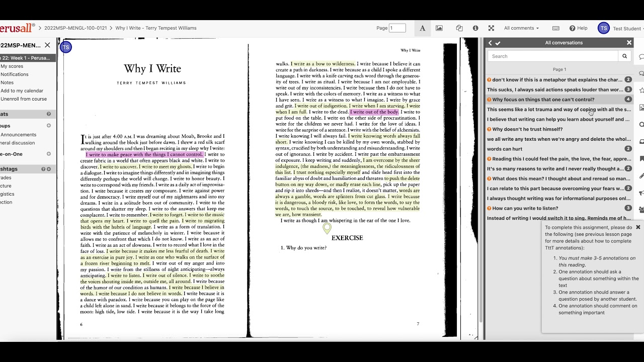Open the image sidebar icon
644x362 pixels.
(641, 108)
